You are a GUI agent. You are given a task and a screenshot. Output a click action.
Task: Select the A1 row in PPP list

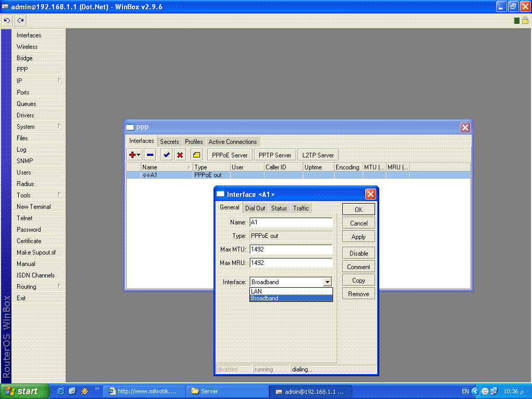pos(298,175)
